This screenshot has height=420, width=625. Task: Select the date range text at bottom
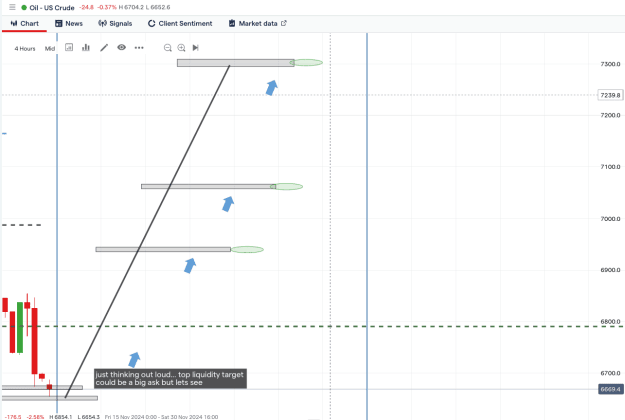coord(161,417)
